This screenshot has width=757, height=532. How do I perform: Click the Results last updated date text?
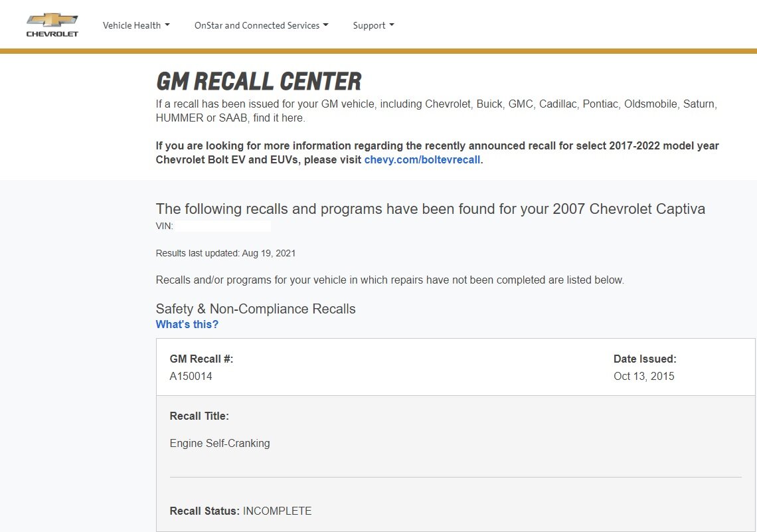[226, 253]
